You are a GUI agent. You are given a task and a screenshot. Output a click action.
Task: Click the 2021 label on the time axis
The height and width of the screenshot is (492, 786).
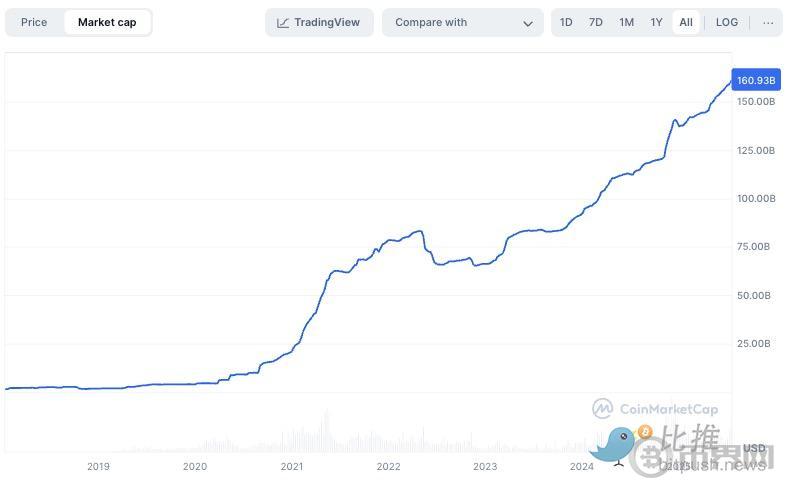coord(292,466)
